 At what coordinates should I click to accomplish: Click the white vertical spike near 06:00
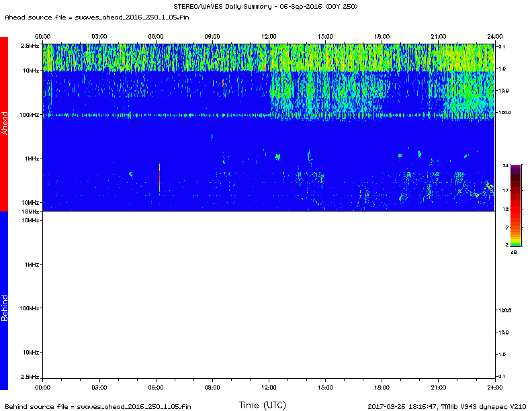[x=159, y=178]
